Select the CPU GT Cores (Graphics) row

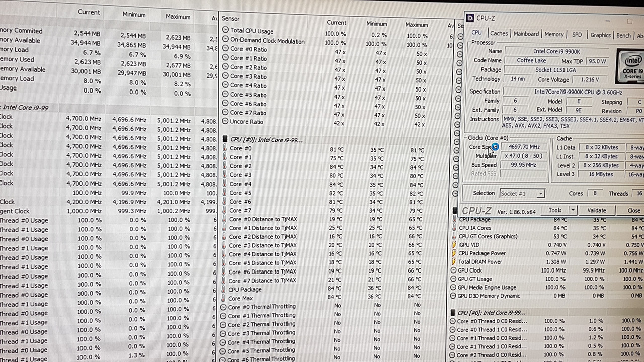(547, 236)
